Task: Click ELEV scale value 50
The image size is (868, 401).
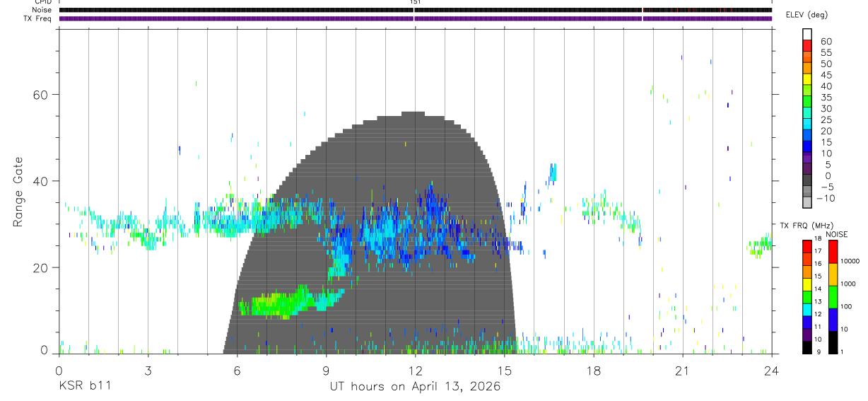Action: [x=825, y=64]
